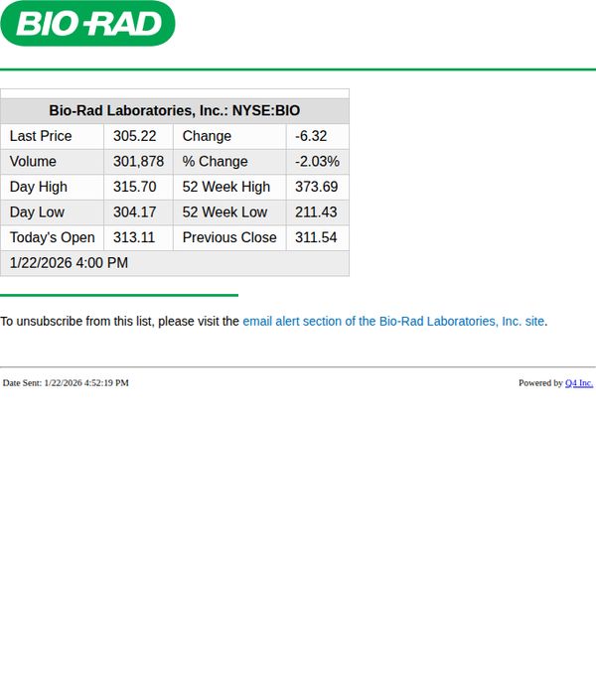
Task: Select the last price value 305.22
Action: 134,136
